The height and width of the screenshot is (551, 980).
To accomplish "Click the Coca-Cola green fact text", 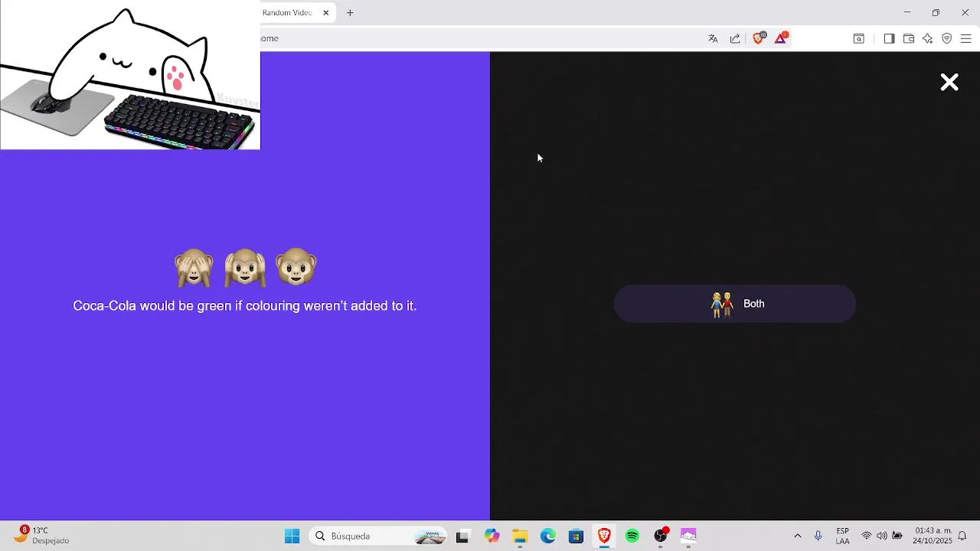I will point(245,306).
